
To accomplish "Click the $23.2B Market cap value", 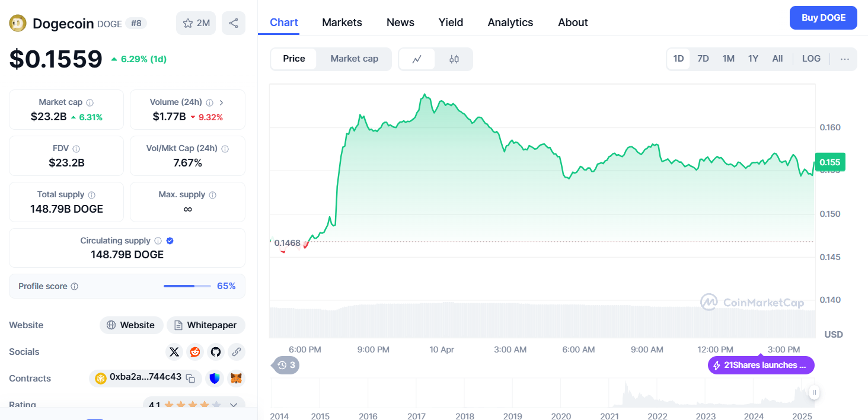I will [49, 117].
